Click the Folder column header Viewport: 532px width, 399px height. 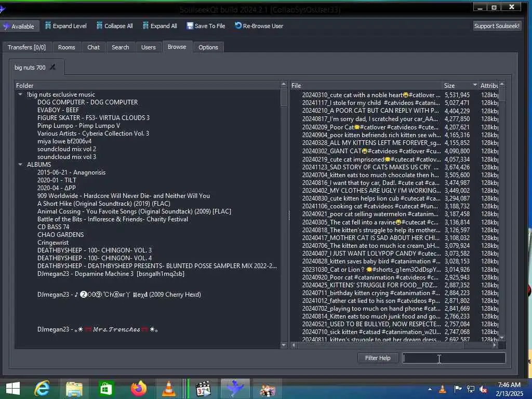(148, 86)
